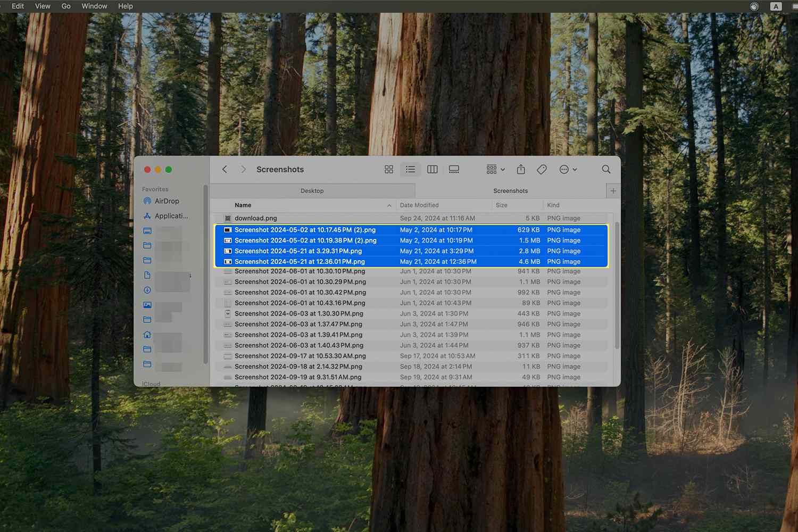
Task: Select the download.png file
Action: [x=256, y=218]
